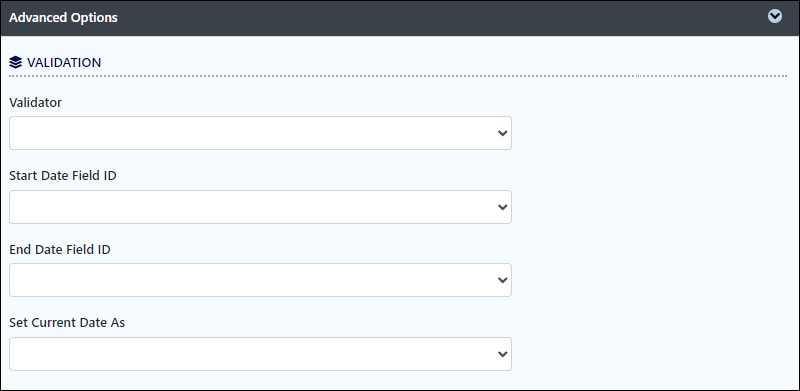Click the Validator field label
Screen dimensions: 800x391
(x=35, y=103)
